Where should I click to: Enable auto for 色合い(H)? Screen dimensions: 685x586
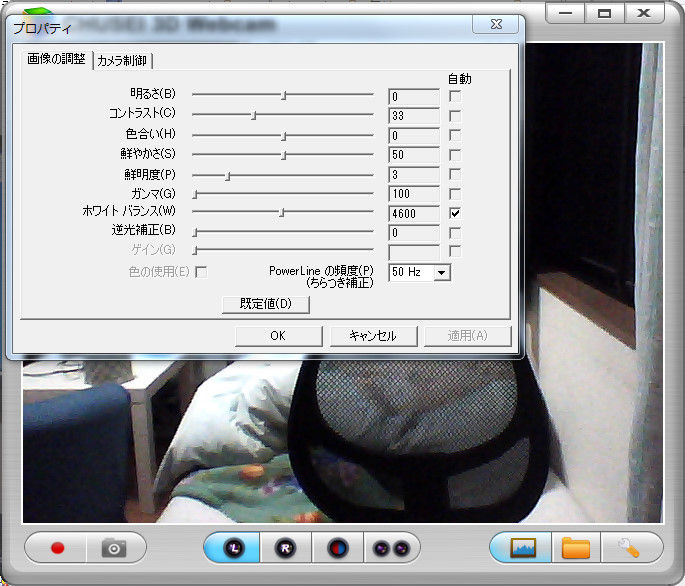pos(455,135)
